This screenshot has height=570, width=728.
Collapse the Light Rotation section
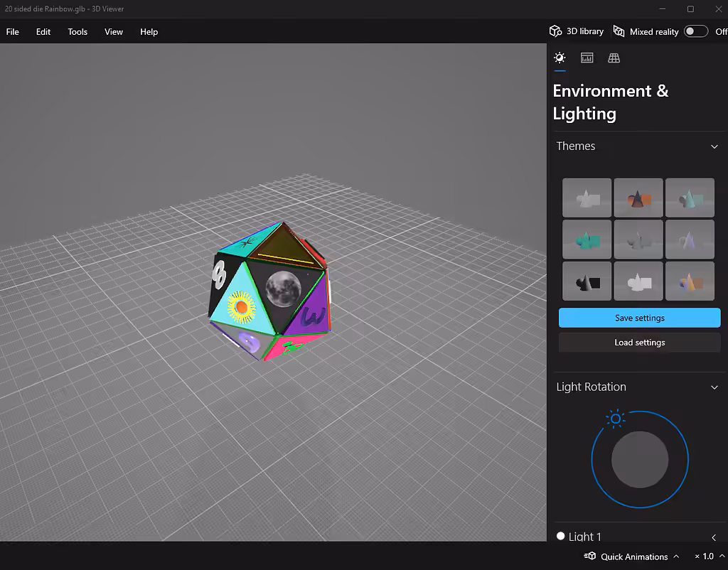point(714,387)
